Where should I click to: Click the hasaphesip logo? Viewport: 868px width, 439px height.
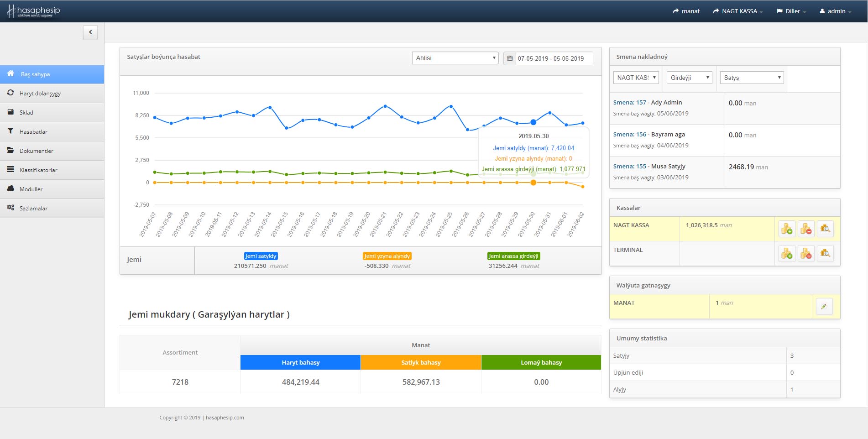click(33, 11)
